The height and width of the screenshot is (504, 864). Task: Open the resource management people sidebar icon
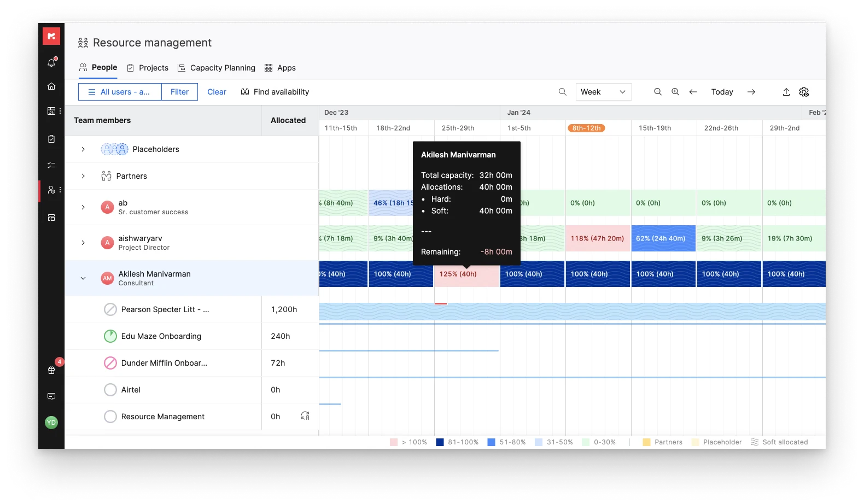51,190
